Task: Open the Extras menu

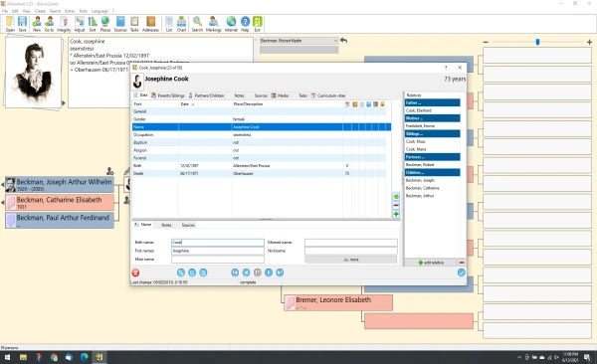Action: tap(70, 11)
